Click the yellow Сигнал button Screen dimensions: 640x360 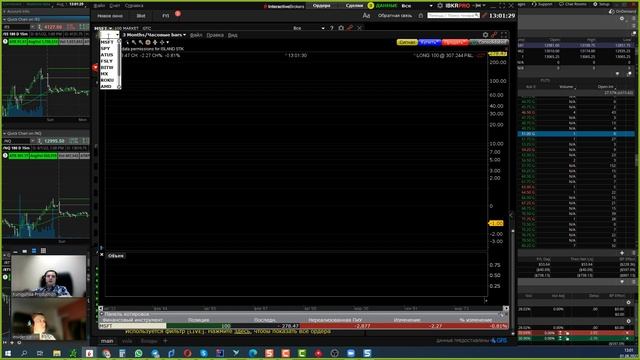point(407,42)
